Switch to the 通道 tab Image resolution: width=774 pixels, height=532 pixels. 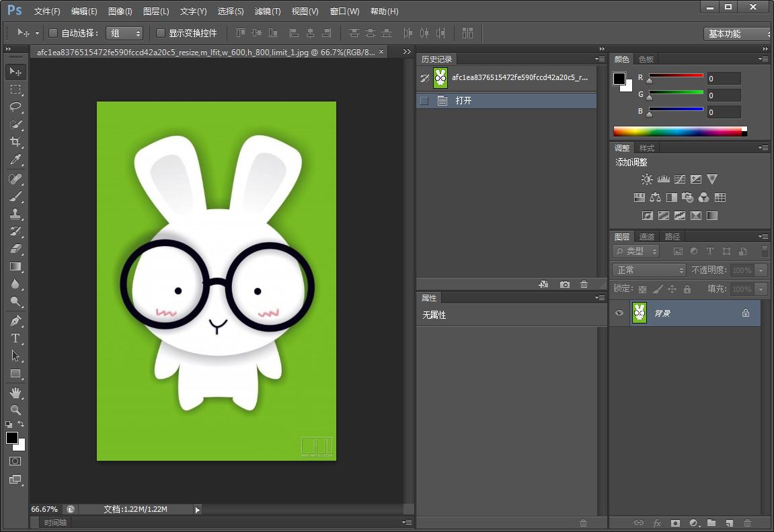(647, 236)
